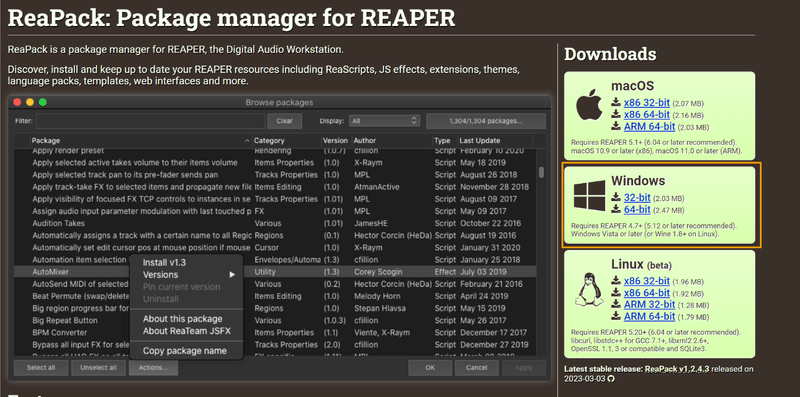The width and height of the screenshot is (800, 397).
Task: Choose Copy package name menu entry
Action: (x=185, y=351)
